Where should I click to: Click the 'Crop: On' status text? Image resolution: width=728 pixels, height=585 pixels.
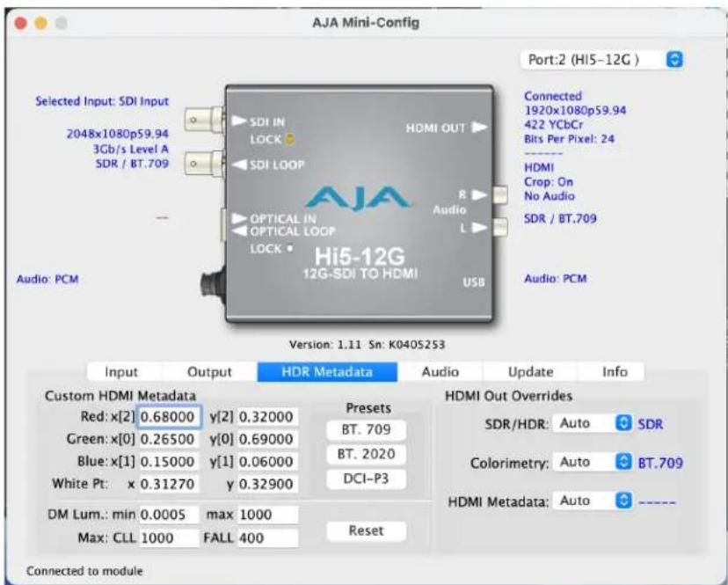pyautogui.click(x=549, y=182)
